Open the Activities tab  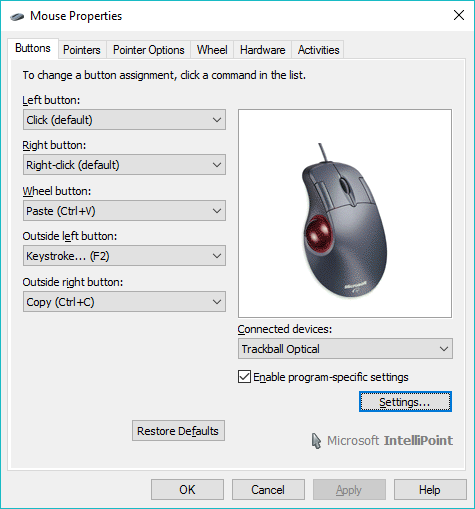318,50
